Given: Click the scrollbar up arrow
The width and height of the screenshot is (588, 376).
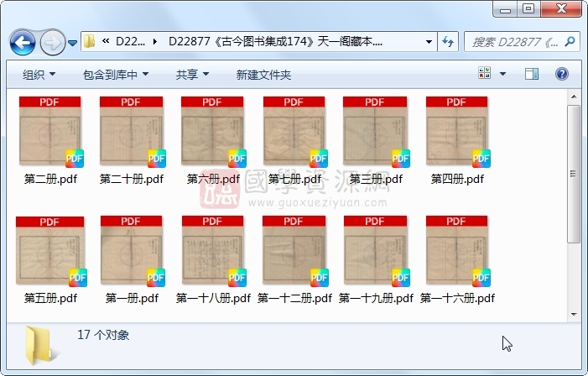Looking at the screenshot, I should (x=574, y=97).
